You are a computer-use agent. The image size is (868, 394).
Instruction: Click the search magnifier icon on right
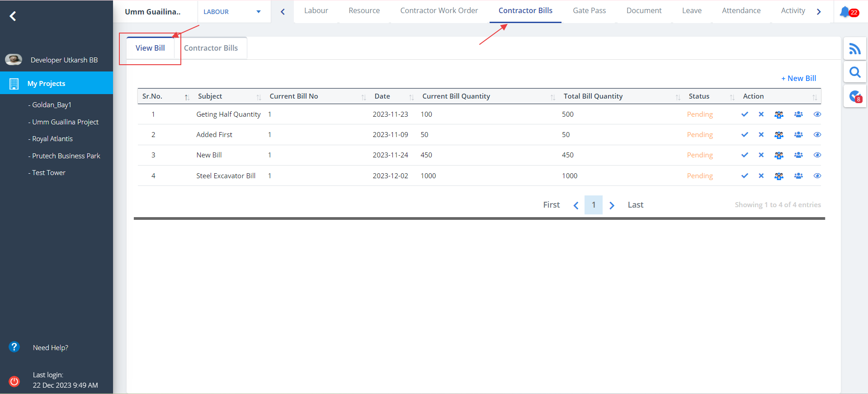pyautogui.click(x=854, y=72)
